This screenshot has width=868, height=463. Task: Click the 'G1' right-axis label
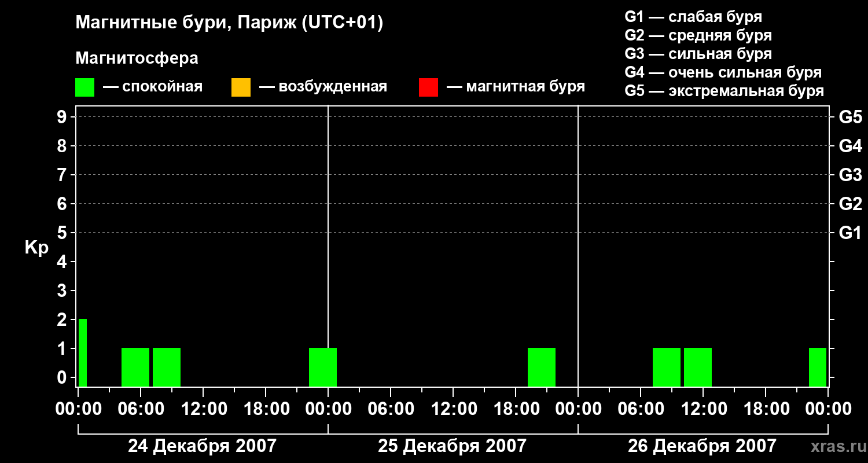(851, 233)
